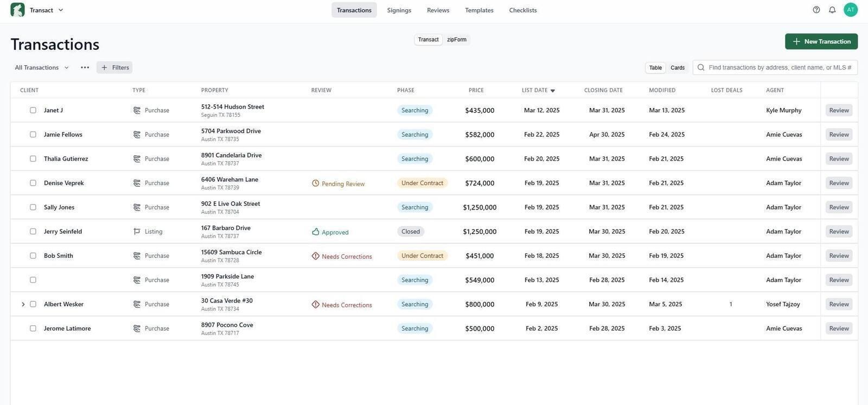Select the Albert Wesker row checkbox
Viewport: 868px width, 405px height.
click(x=33, y=304)
